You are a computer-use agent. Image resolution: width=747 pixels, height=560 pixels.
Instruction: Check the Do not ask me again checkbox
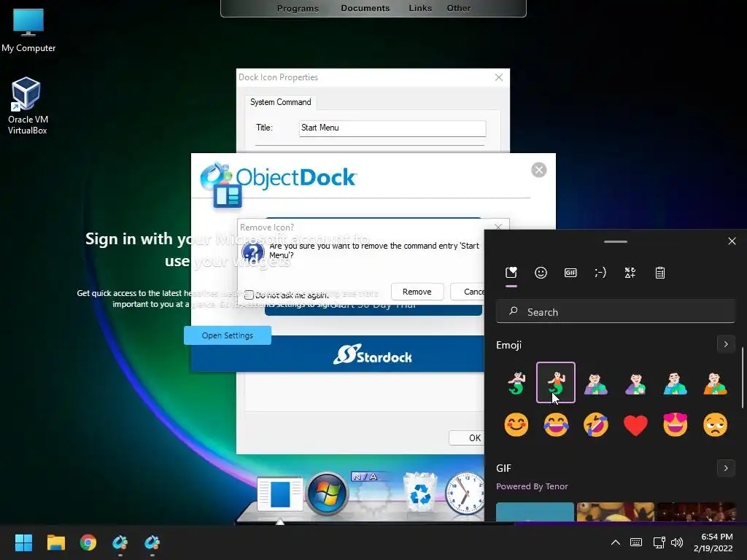(249, 295)
